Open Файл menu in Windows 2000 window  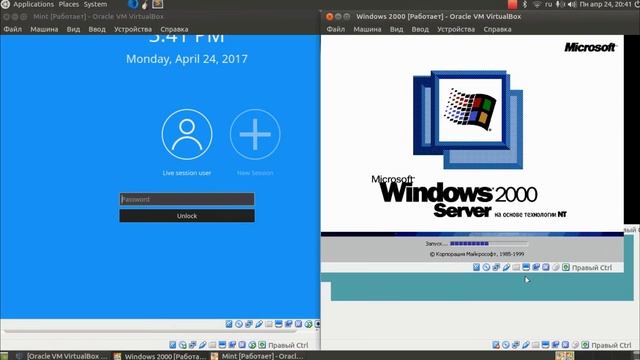tap(336, 29)
